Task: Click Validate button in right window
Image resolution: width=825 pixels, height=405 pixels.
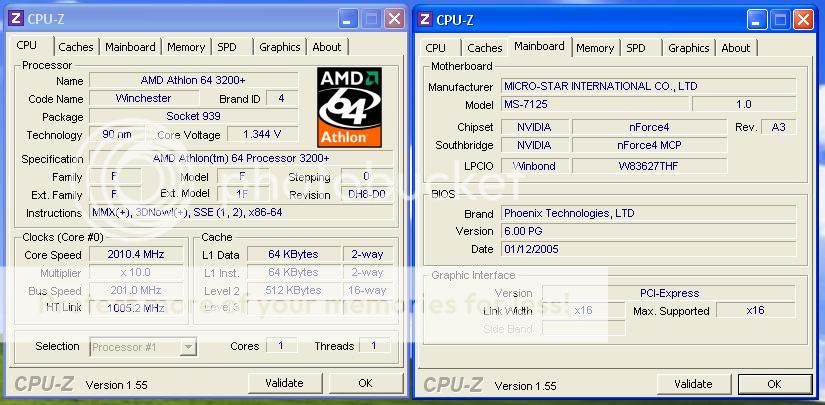Action: (693, 384)
